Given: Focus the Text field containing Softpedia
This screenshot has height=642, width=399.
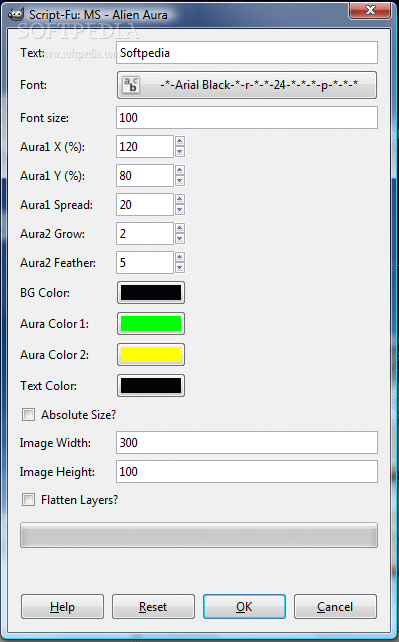Looking at the screenshot, I should 247,52.
